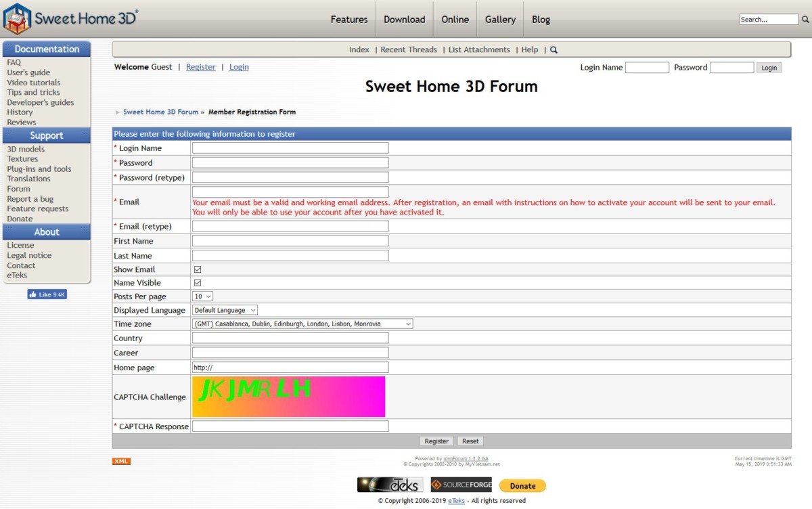Open FAQ in Documentation sidebar

14,63
